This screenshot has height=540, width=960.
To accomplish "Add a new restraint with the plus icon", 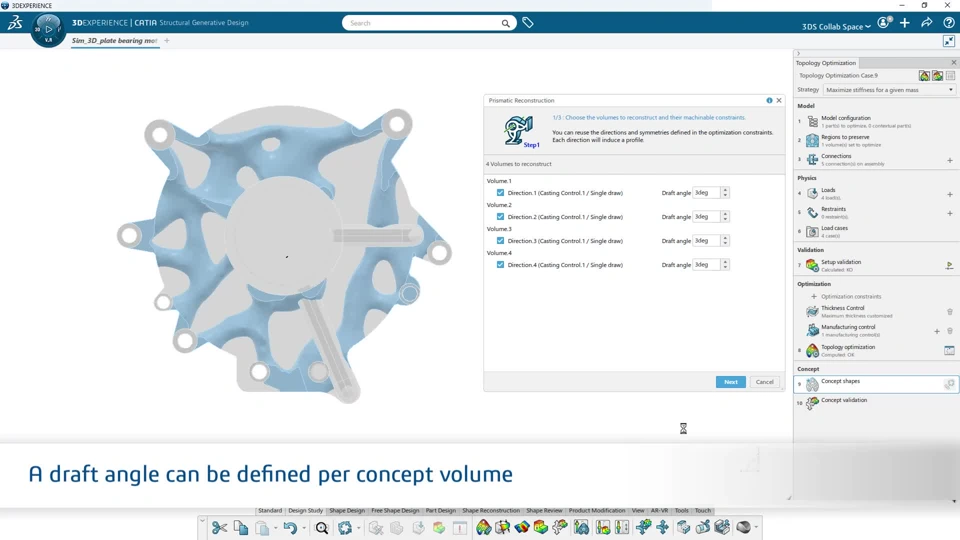I will [x=950, y=213].
